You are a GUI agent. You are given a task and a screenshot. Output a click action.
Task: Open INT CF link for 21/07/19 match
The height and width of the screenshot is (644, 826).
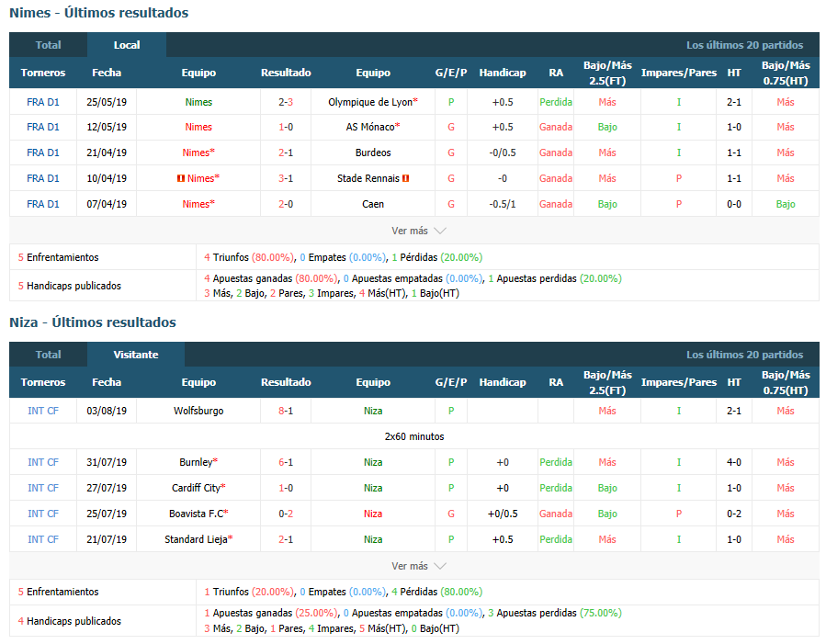coord(42,539)
